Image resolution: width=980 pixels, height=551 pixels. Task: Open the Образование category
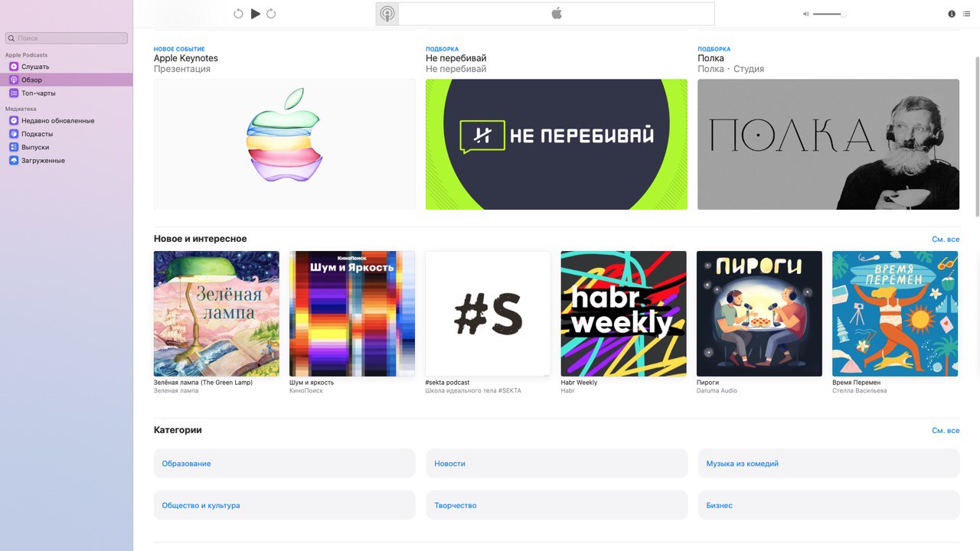[284, 464]
